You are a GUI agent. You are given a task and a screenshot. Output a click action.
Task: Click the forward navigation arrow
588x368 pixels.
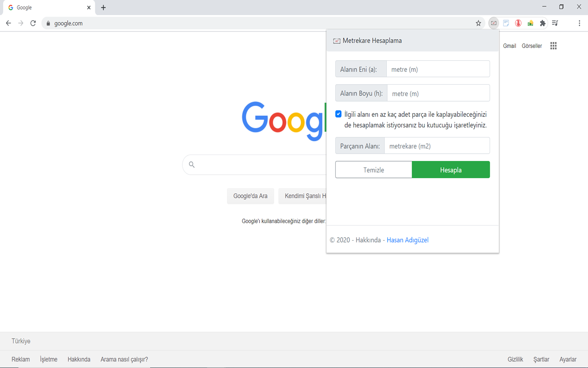point(21,23)
